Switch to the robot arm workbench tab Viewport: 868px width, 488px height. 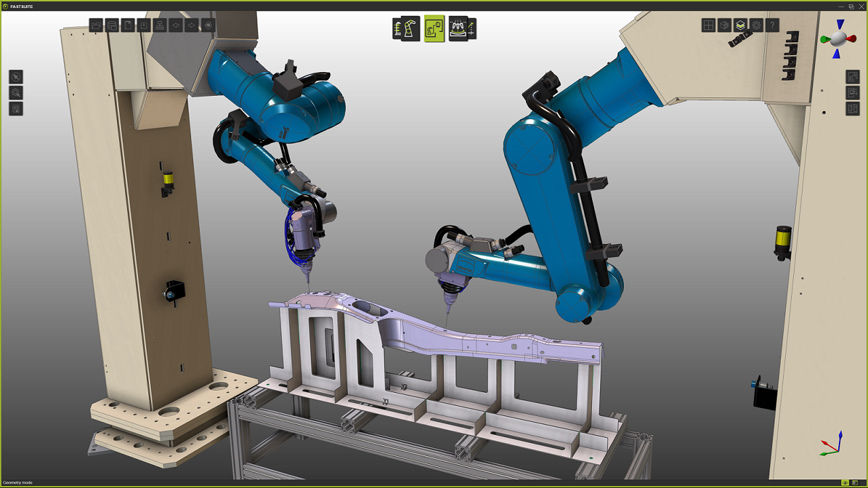[406, 29]
